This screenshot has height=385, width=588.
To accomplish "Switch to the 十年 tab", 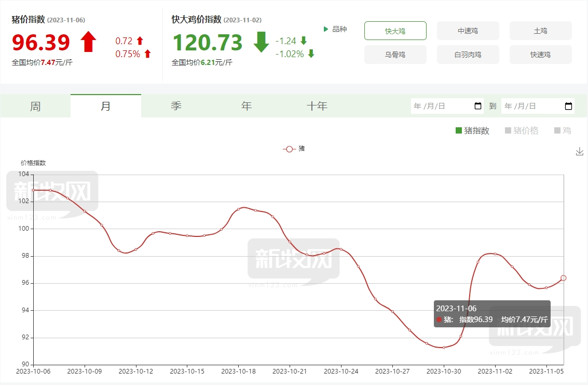I will (317, 106).
